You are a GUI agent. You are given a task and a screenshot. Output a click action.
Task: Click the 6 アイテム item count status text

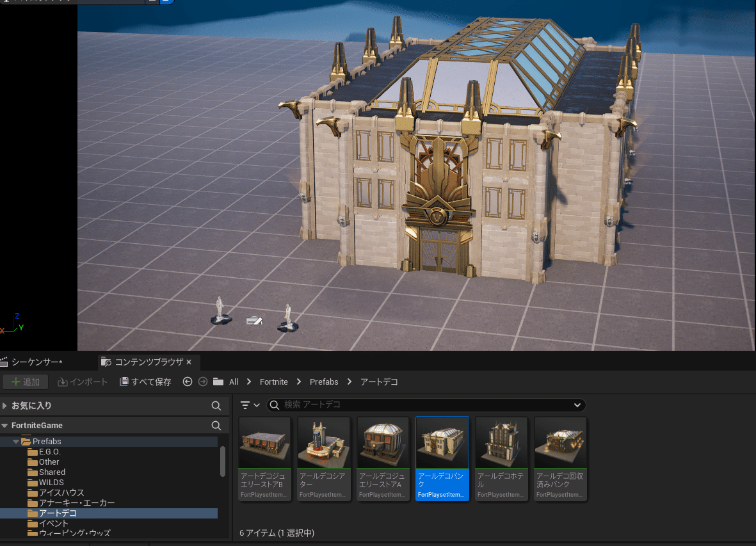coord(277,533)
